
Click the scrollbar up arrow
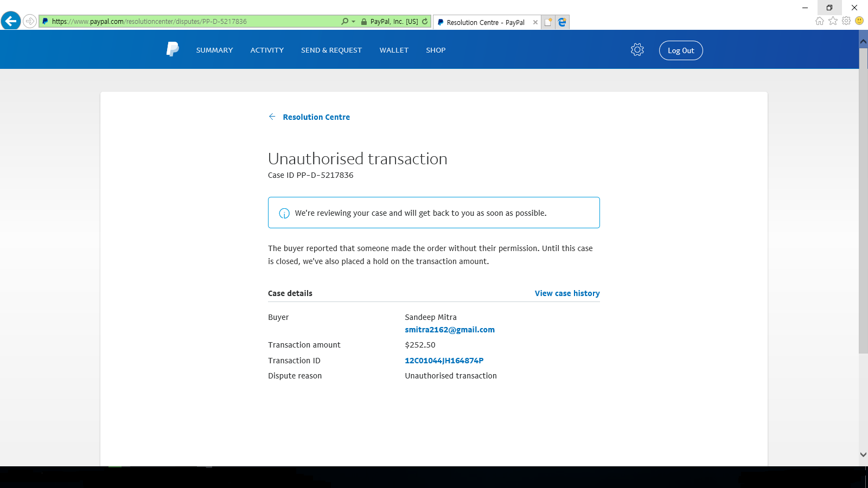coord(863,41)
